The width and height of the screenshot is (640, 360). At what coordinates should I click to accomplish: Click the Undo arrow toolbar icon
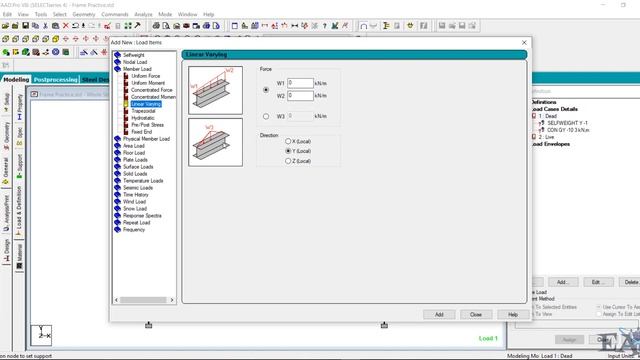(x=75, y=26)
